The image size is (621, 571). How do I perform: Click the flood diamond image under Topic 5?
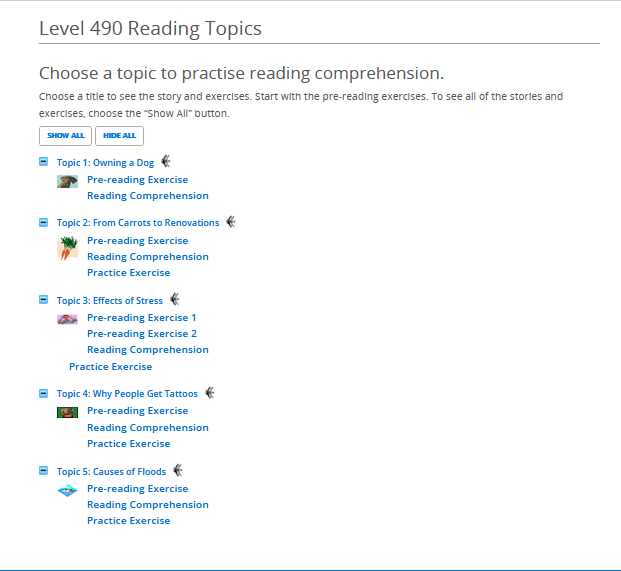[x=67, y=491]
